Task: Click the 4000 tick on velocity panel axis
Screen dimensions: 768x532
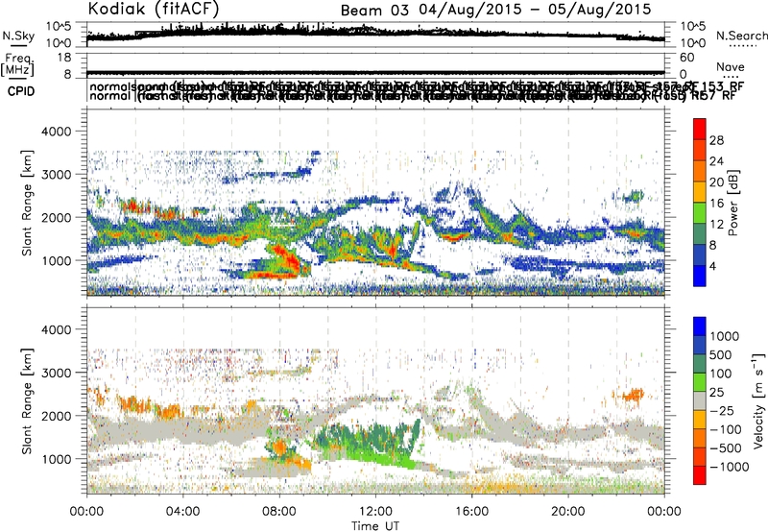Action: [x=59, y=329]
